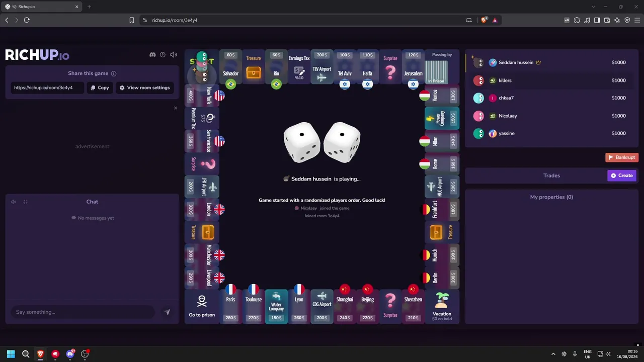This screenshot has width=644, height=362.
Task: Toggle chat sound notifications
Action: tap(14, 202)
